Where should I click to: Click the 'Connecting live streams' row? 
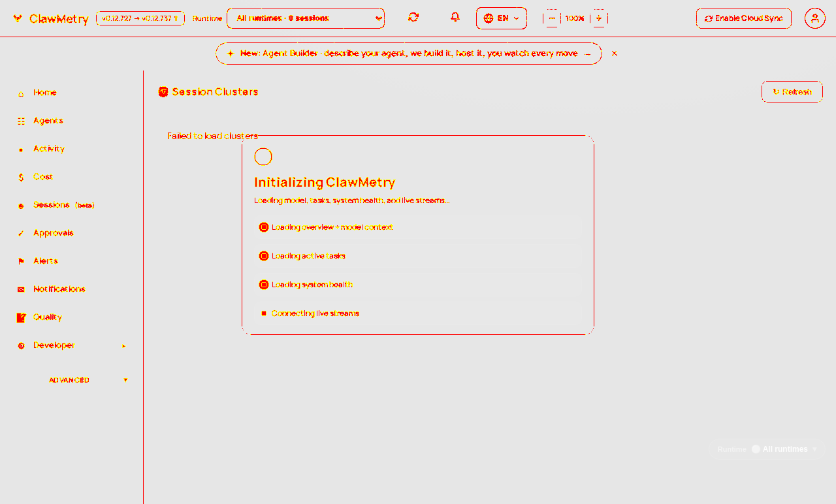point(418,313)
